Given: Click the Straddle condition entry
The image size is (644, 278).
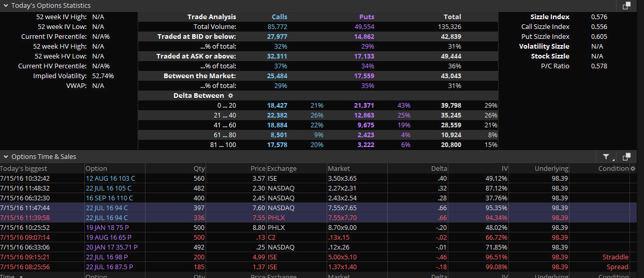Looking at the screenshot, I should click(615, 257).
